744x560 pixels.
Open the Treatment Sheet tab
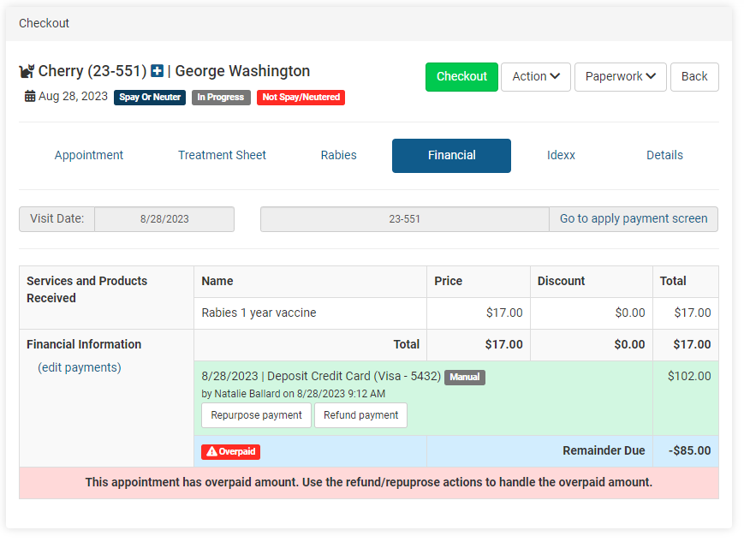pos(222,155)
